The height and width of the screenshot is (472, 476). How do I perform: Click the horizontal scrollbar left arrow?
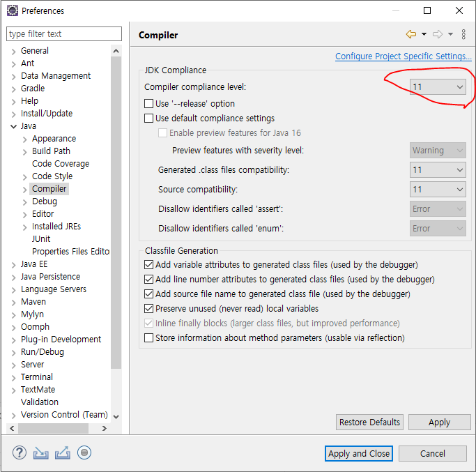12,428
